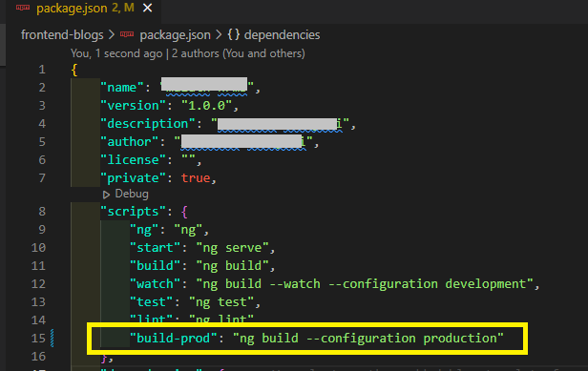Click the npm icon in the breadcrumb
This screenshot has width=588, height=371.
(127, 34)
